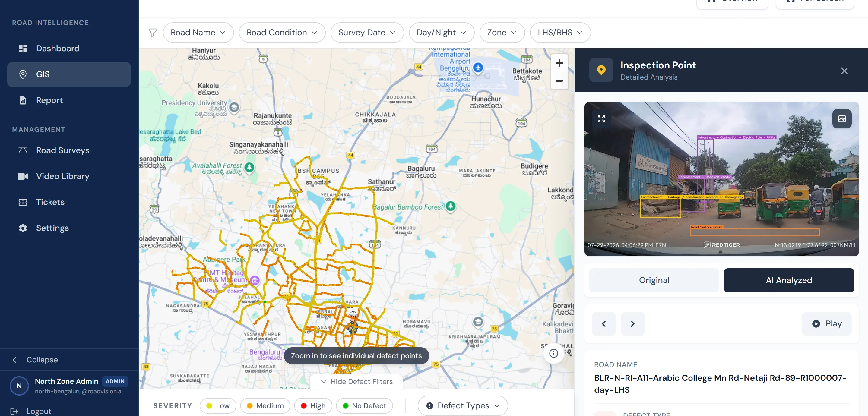Open the Survey Date dropdown
Image resolution: width=868 pixels, height=416 pixels.
point(367,33)
